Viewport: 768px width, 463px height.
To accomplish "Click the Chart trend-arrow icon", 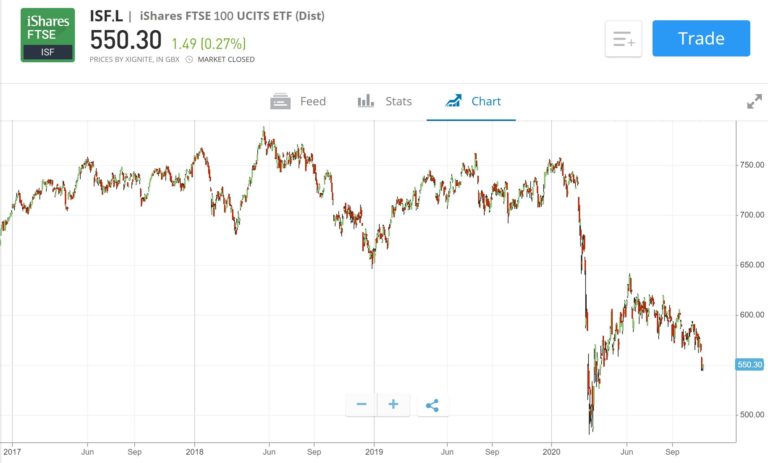I will pos(453,101).
